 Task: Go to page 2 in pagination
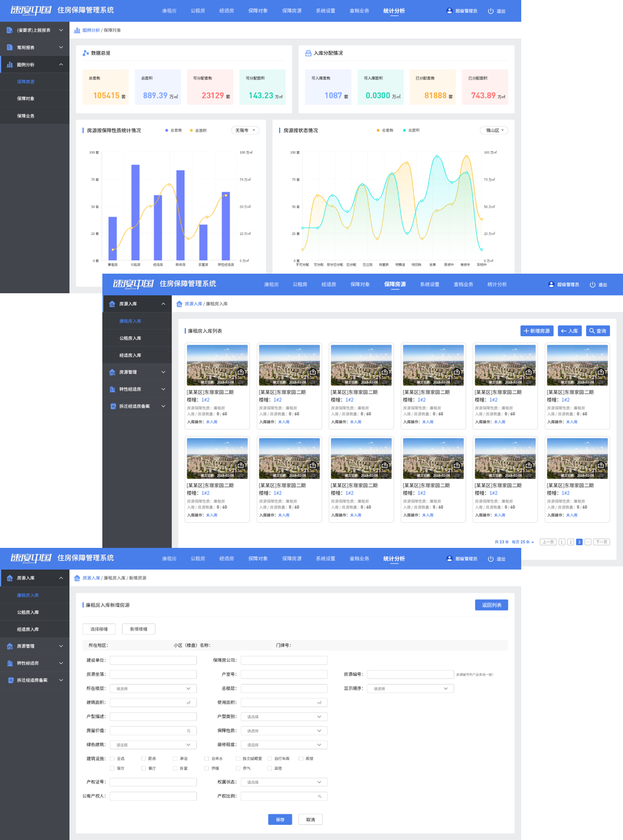570,542
